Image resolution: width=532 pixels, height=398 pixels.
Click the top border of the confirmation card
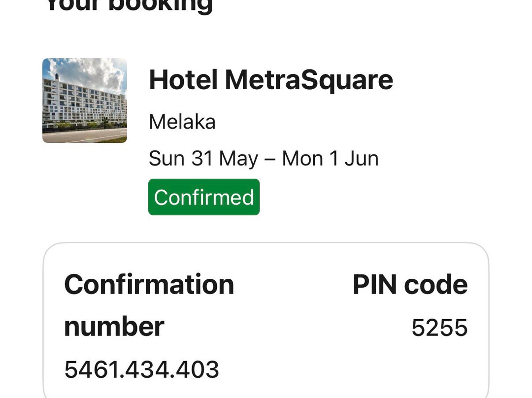point(266,243)
